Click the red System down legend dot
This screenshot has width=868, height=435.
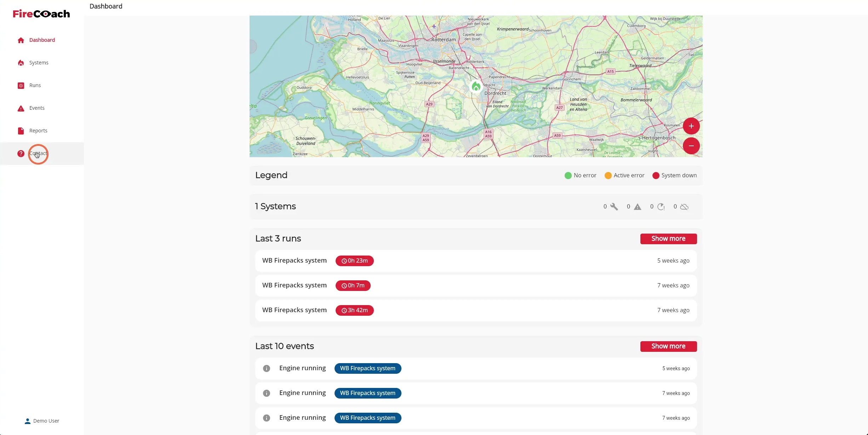coord(656,176)
